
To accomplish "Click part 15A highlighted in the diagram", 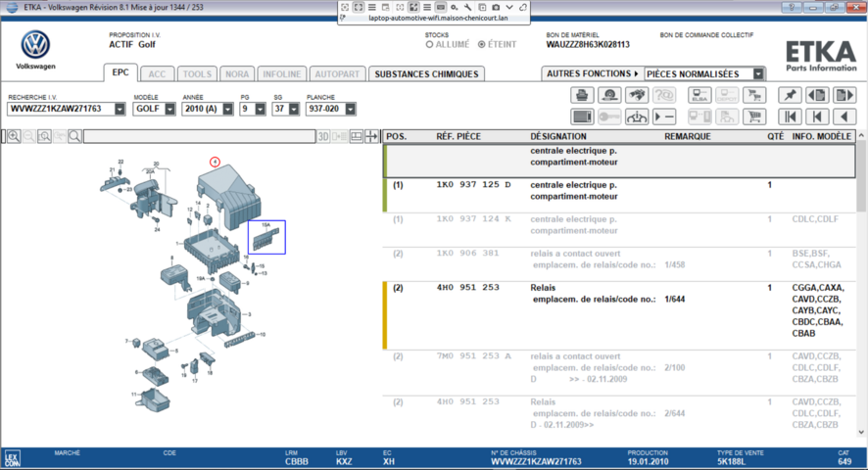I will tap(266, 237).
